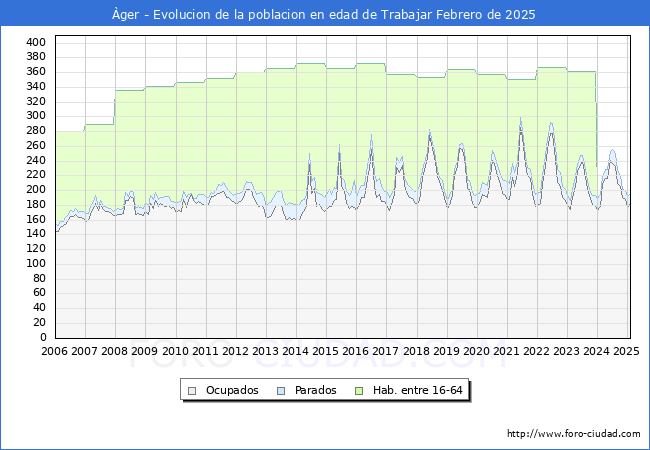
Task: Click the Hab. entre 16-64 legend swatch
Action: [x=359, y=391]
